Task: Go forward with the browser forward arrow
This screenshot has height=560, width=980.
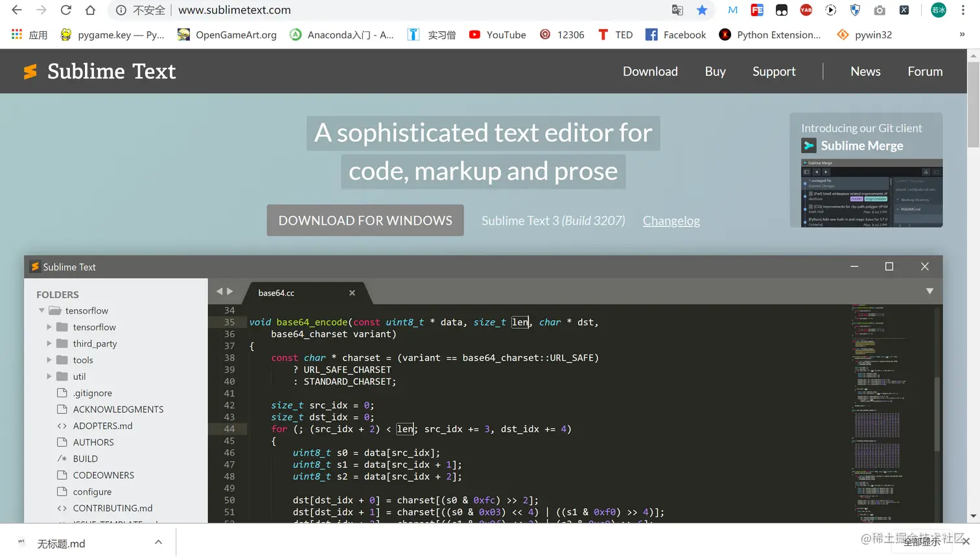Action: [41, 10]
